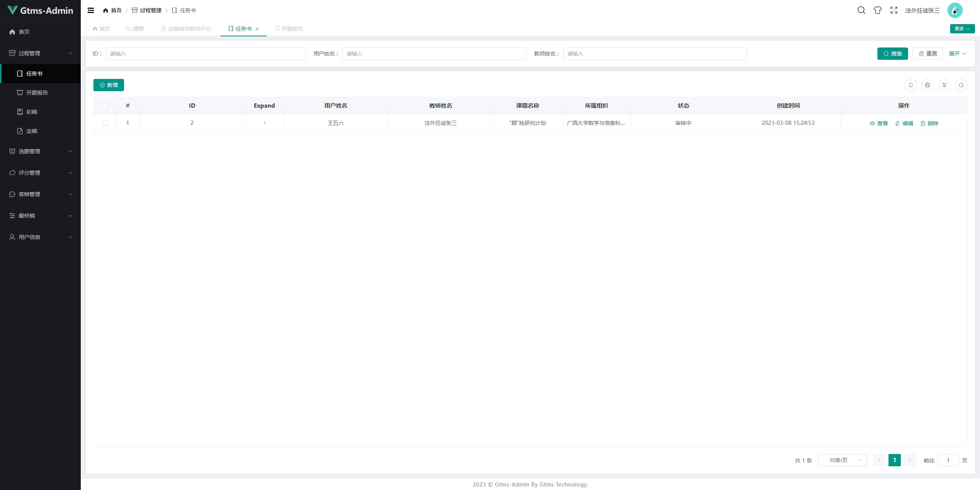Switch to the 定稿指导教师评分 tab
980x490 pixels.
click(x=186, y=29)
